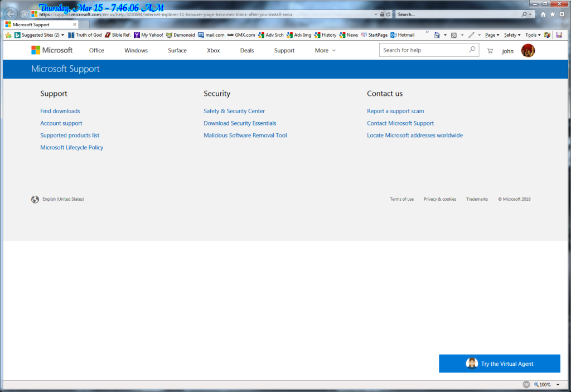Screen dimensions: 571x392
Task: Expand the favorites bar overflow chevron
Action: tap(427, 33)
